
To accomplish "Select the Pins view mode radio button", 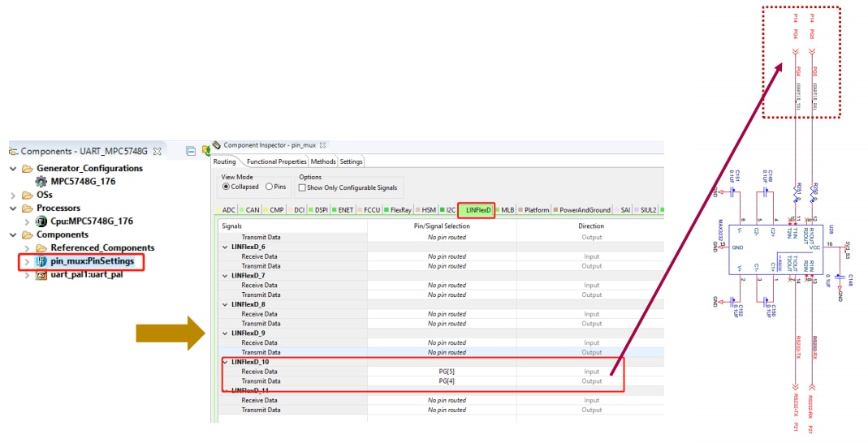I will coord(269,187).
